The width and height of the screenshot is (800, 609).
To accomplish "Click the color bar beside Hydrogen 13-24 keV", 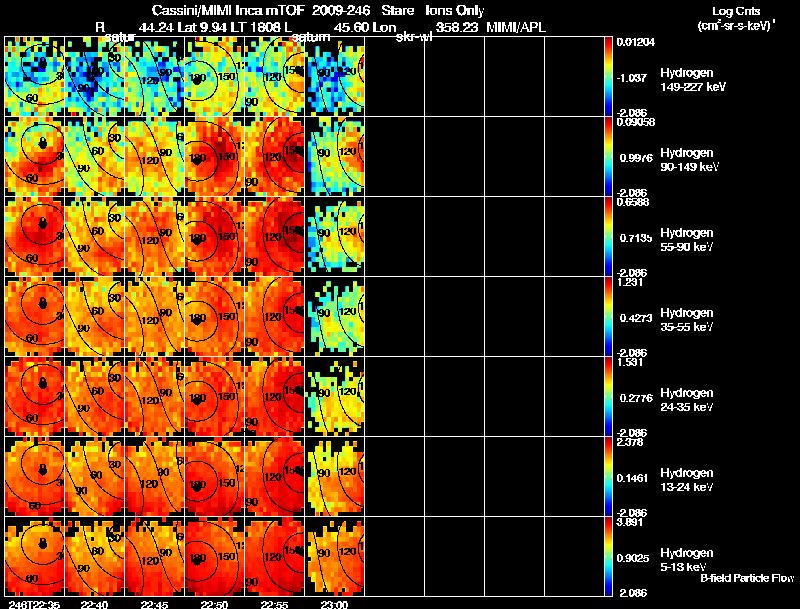I will (608, 477).
